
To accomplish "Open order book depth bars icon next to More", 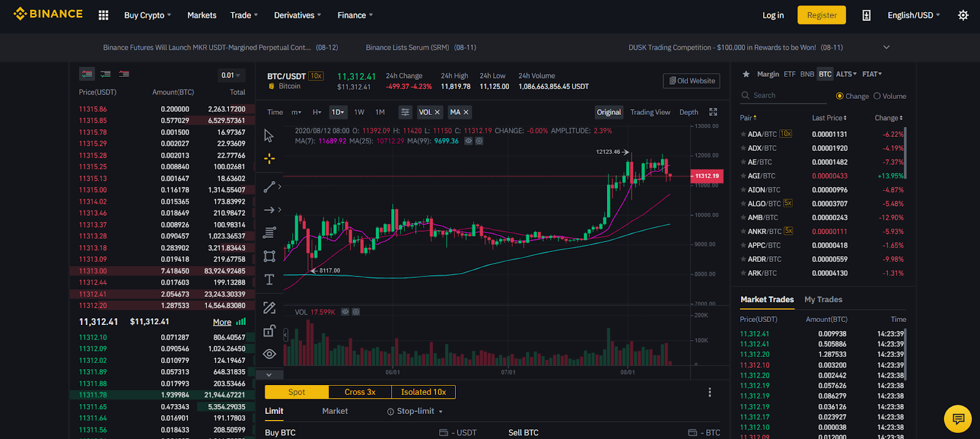I will click(x=241, y=322).
